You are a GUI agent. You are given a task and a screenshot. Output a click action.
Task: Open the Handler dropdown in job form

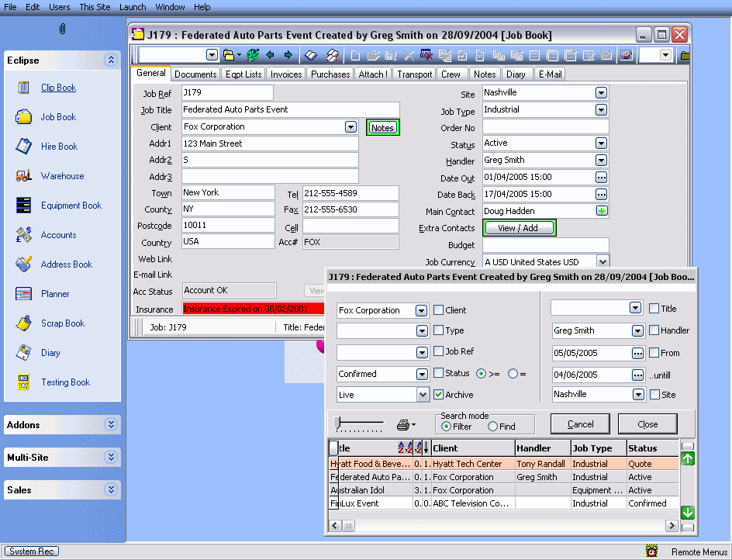(601, 161)
